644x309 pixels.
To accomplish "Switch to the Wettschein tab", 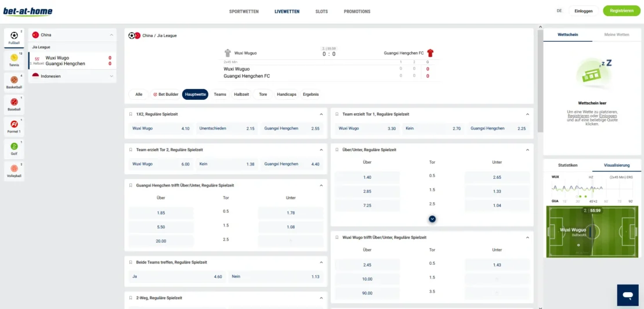I will (567, 34).
